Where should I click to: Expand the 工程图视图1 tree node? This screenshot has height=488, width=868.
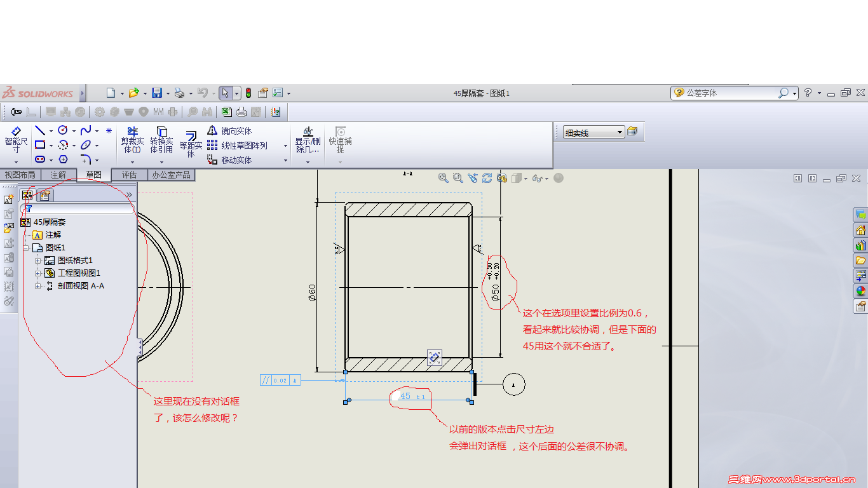click(37, 273)
